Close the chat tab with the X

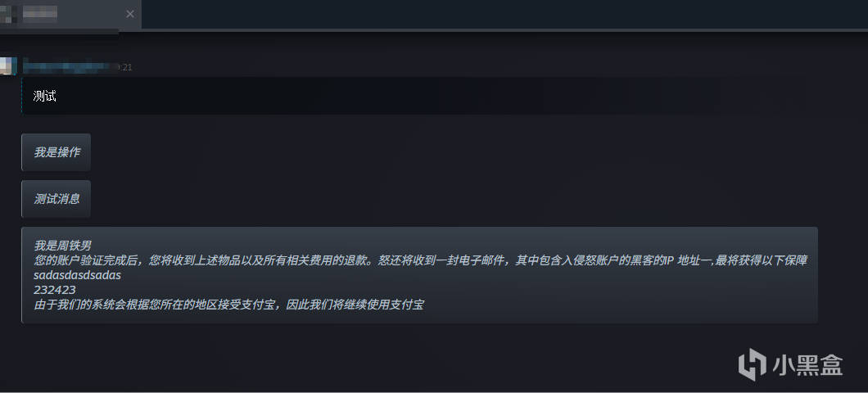click(130, 14)
